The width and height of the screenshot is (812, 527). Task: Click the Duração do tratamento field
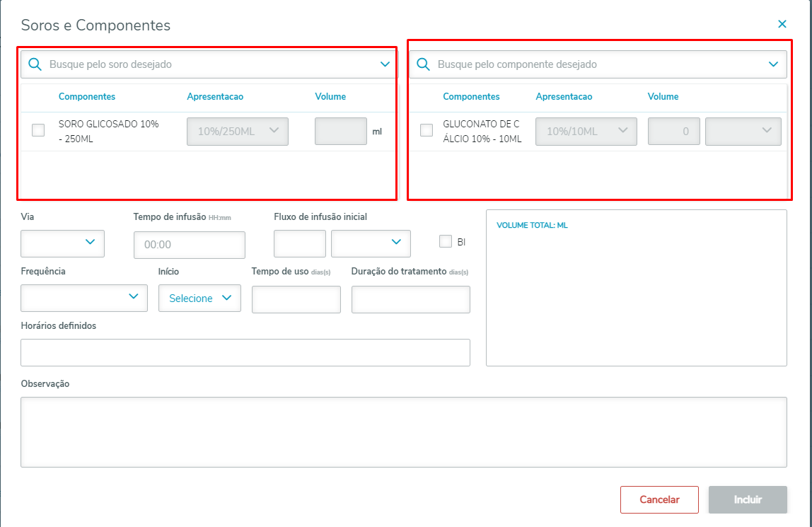pyautogui.click(x=410, y=299)
